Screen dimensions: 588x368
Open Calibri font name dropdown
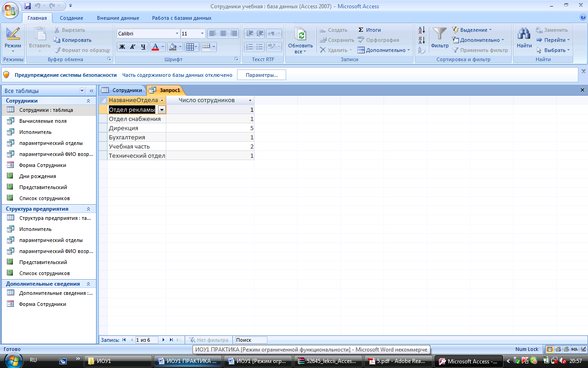pos(177,34)
